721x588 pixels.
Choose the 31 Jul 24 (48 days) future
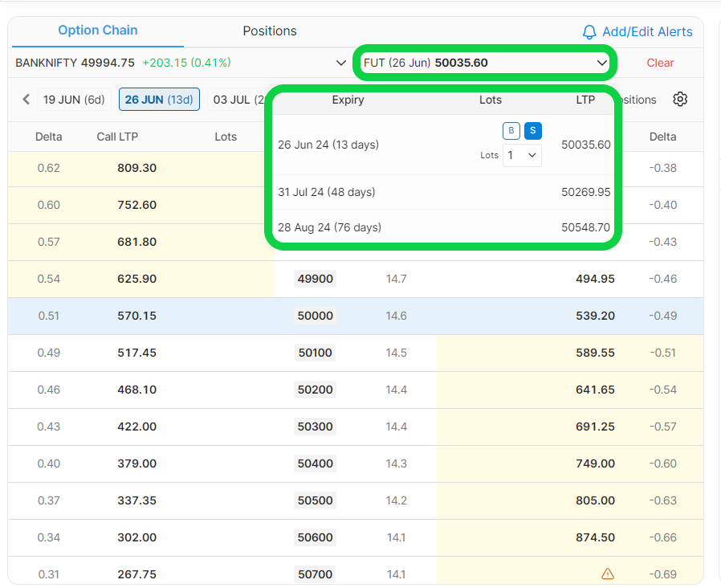pyautogui.click(x=444, y=192)
